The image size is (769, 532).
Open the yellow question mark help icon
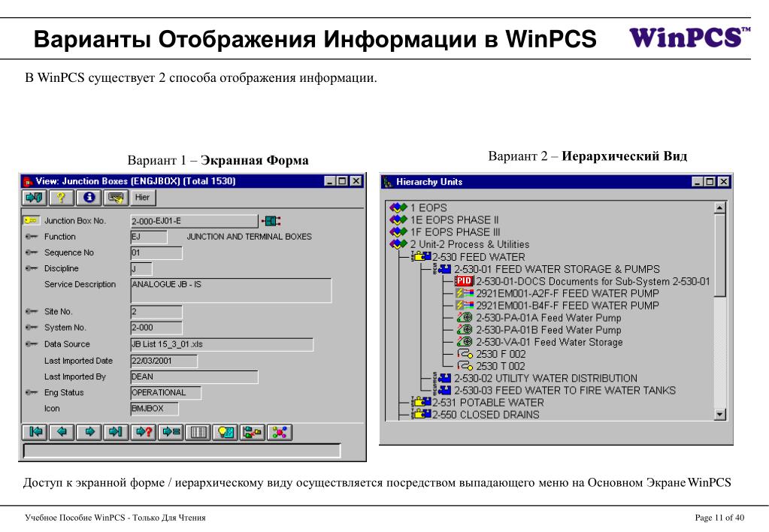coord(62,198)
